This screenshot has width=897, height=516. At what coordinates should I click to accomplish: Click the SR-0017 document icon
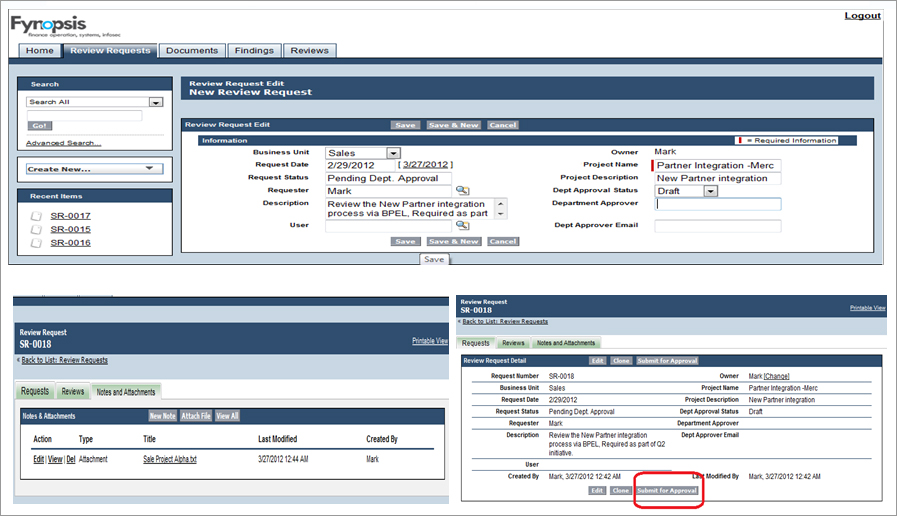37,216
